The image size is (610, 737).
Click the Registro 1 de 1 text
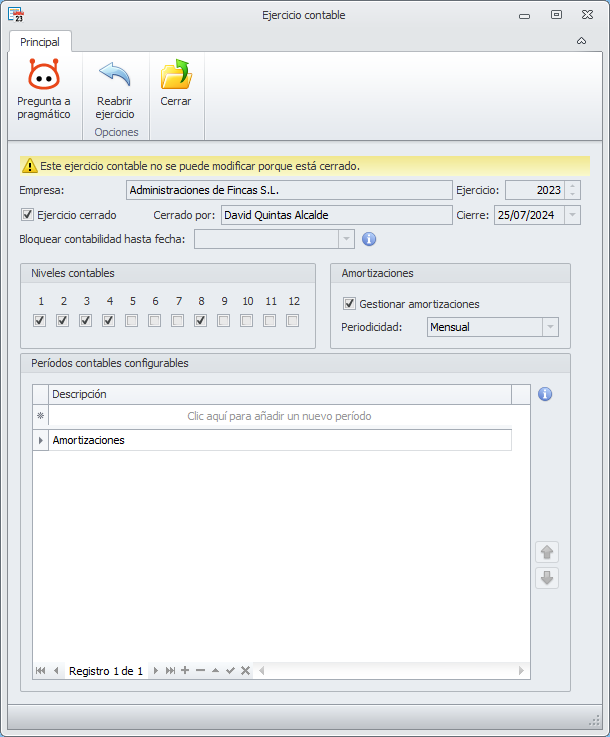click(106, 671)
